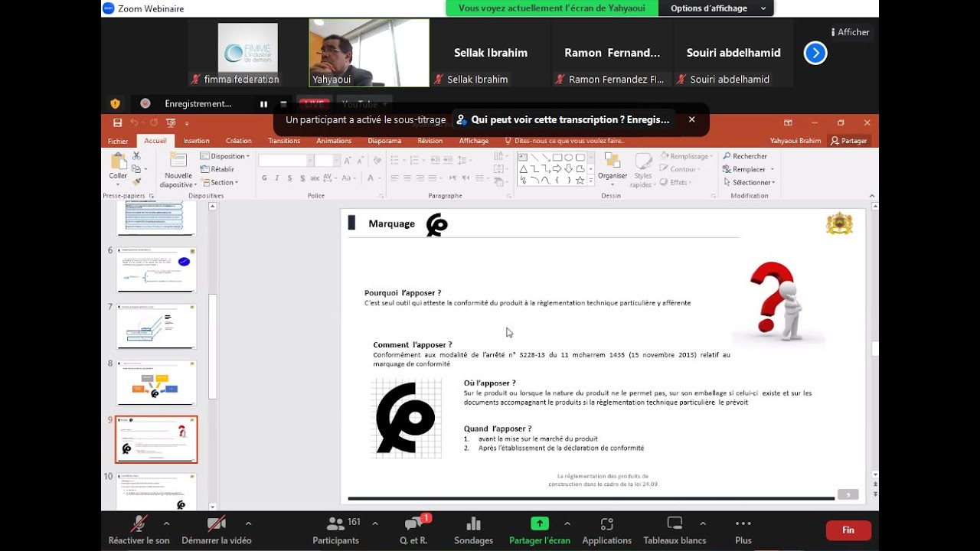Click the Undo arrow in the quick access toolbar

[135, 122]
